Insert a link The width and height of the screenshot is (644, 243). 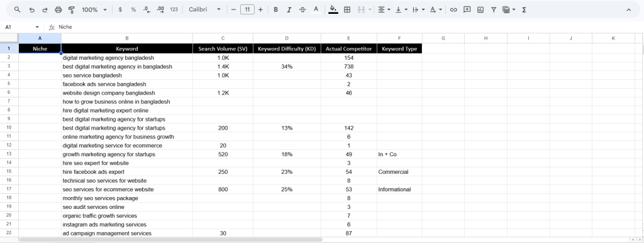pyautogui.click(x=453, y=9)
